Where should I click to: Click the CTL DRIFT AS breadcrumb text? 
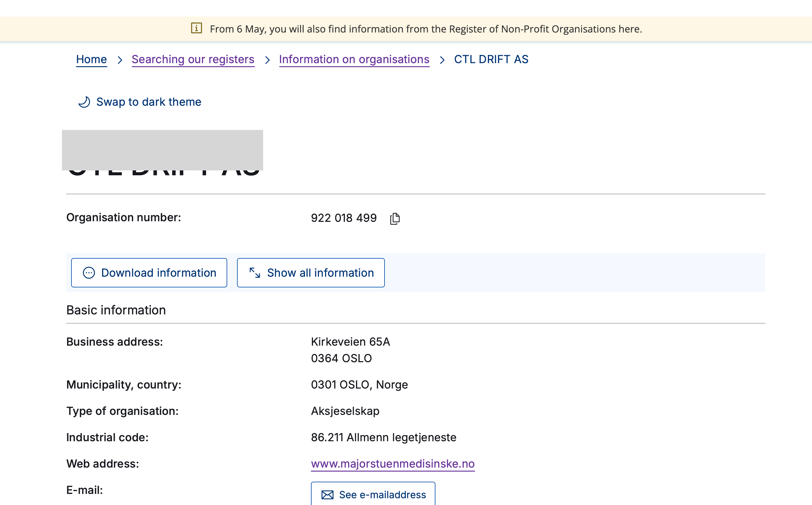(491, 60)
